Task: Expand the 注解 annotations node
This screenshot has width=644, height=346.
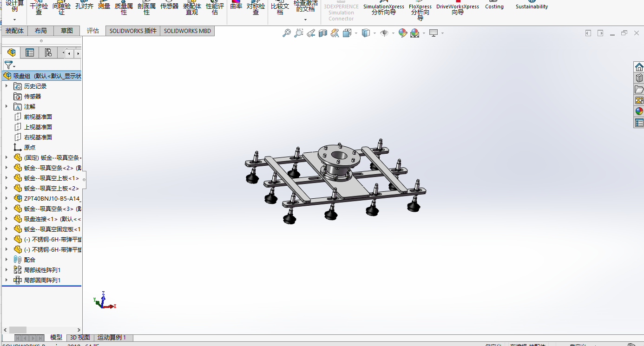Action: click(7, 106)
